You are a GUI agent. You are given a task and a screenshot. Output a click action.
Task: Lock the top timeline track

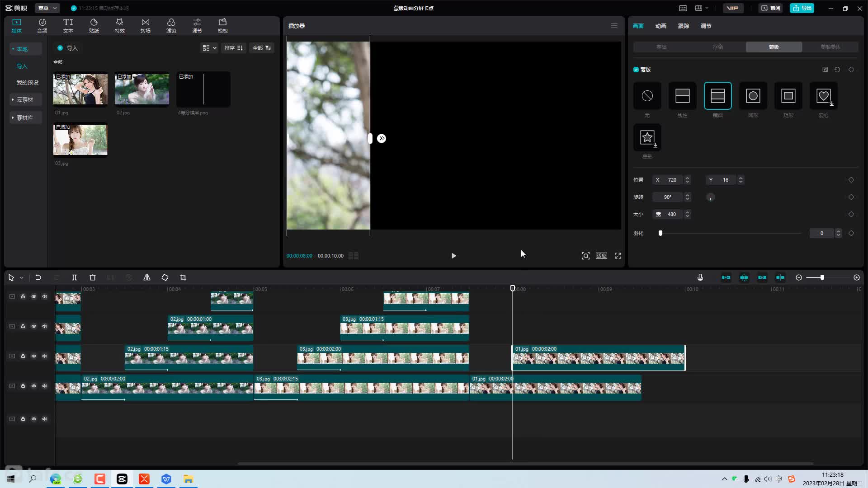point(23,296)
